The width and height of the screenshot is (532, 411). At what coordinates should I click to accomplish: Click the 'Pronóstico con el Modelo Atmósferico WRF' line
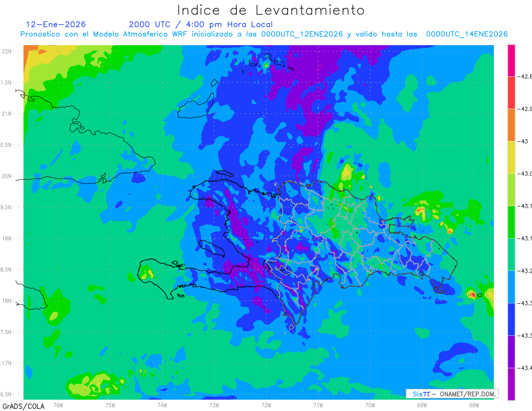[264, 34]
